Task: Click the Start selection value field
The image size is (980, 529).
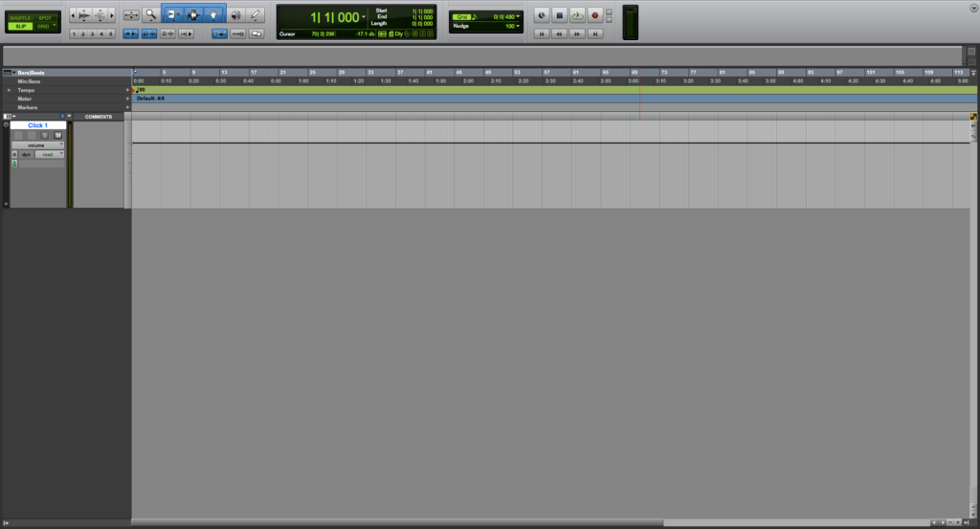Action: pos(422,11)
